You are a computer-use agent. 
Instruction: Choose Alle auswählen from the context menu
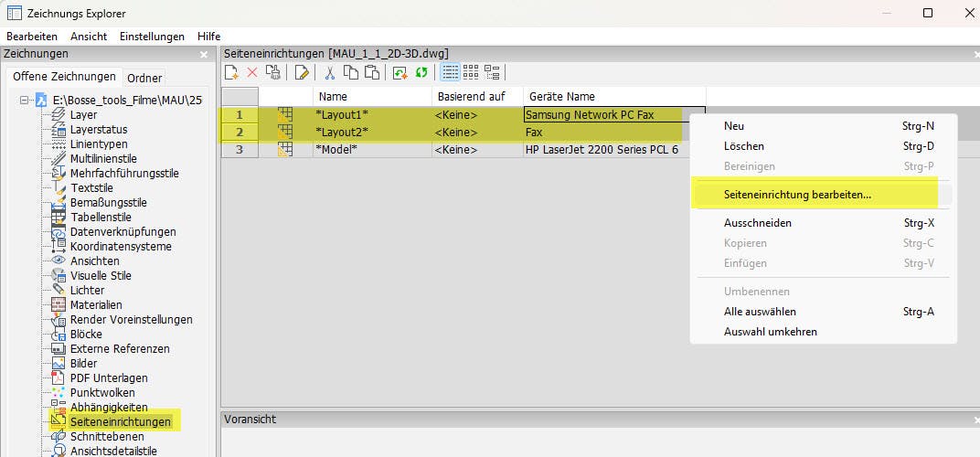click(823, 312)
